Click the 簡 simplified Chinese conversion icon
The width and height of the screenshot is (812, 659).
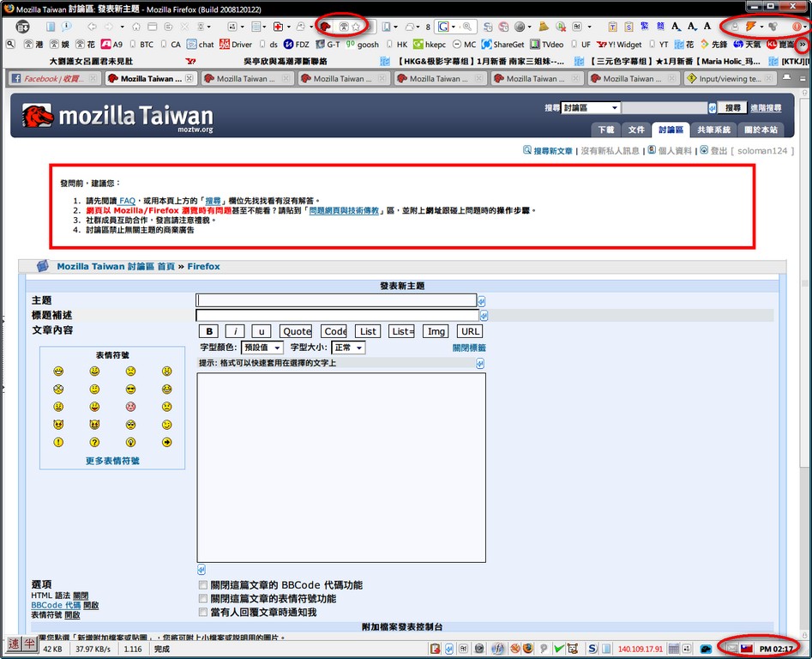pos(660,27)
